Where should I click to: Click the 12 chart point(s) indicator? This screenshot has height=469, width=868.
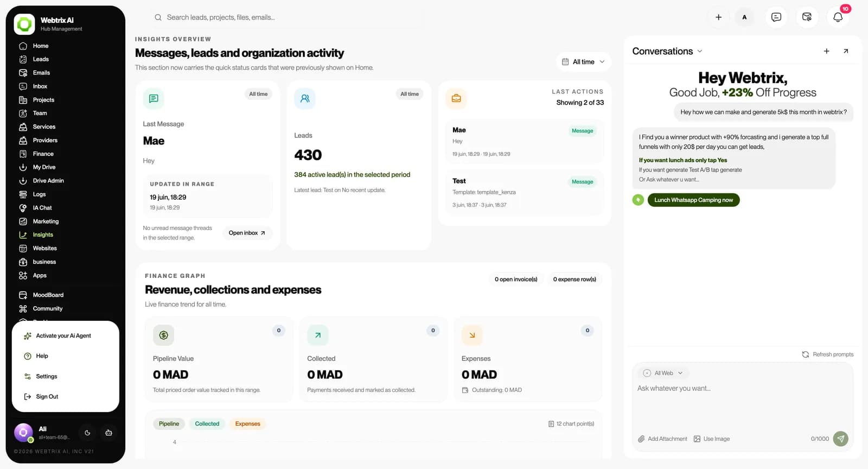(571, 424)
